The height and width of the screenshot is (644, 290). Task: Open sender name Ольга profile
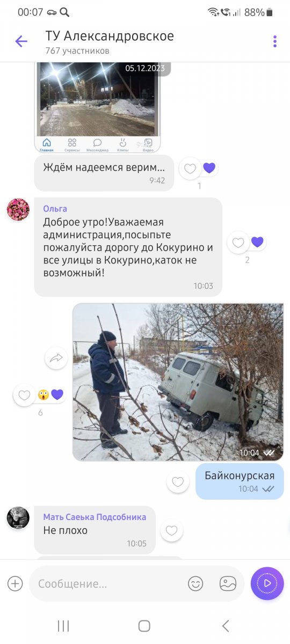(x=55, y=209)
